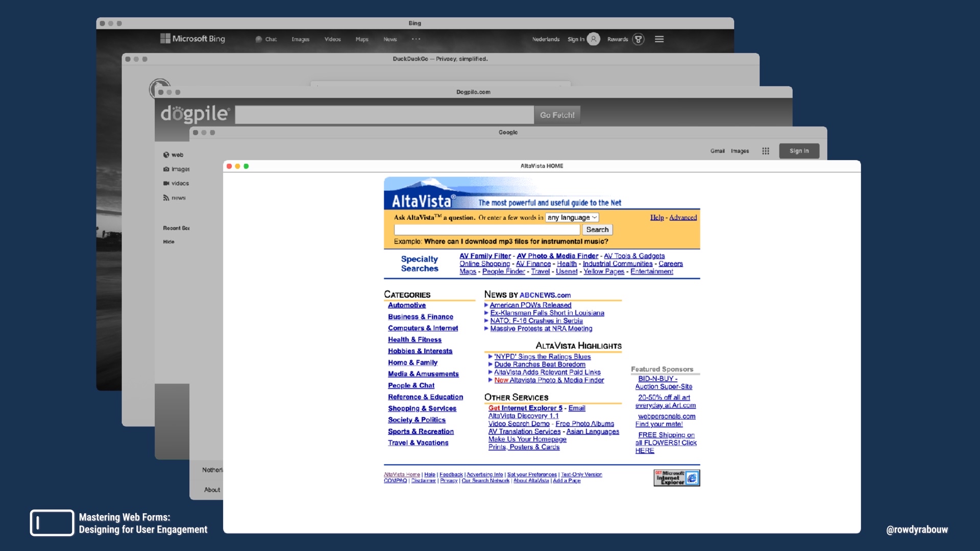Click the Bing sign-in avatar icon
The height and width of the screenshot is (551, 980).
(x=593, y=39)
